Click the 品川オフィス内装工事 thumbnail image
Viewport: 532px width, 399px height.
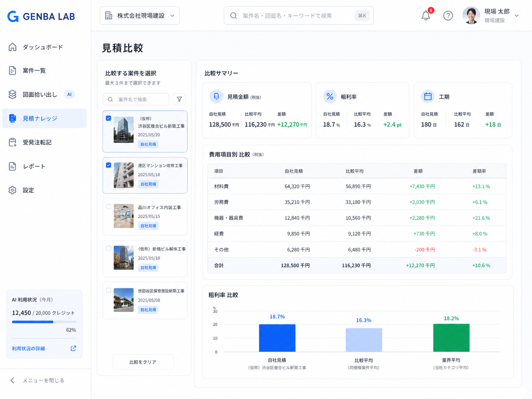(123, 216)
